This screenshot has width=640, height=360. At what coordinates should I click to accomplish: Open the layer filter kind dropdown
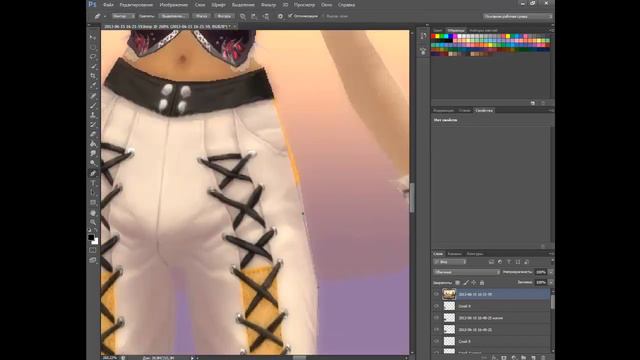click(450, 262)
